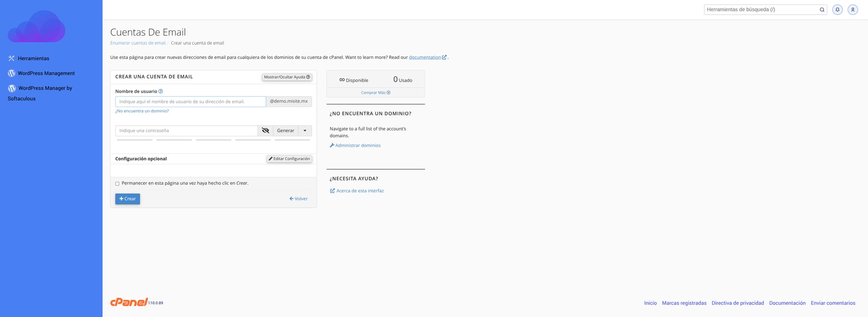Image resolution: width=868 pixels, height=317 pixels.
Task: Open Acerca de esta interfaz link
Action: [357, 191]
